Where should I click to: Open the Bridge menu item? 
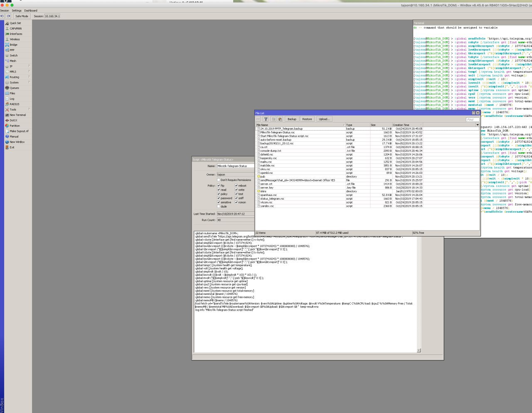click(x=14, y=45)
